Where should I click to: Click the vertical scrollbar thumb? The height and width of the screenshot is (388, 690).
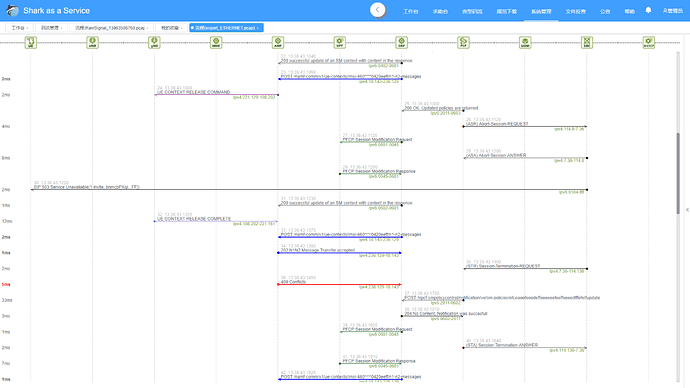click(x=678, y=173)
